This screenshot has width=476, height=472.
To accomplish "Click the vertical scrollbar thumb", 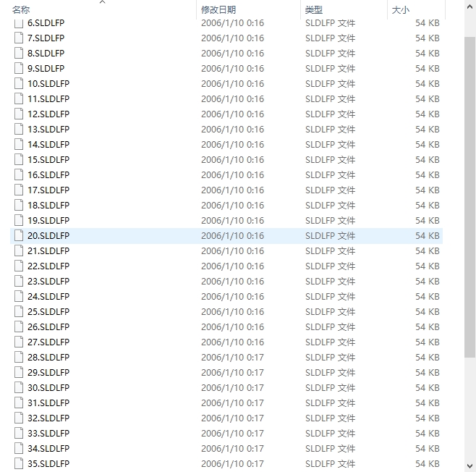I will click(x=470, y=197).
